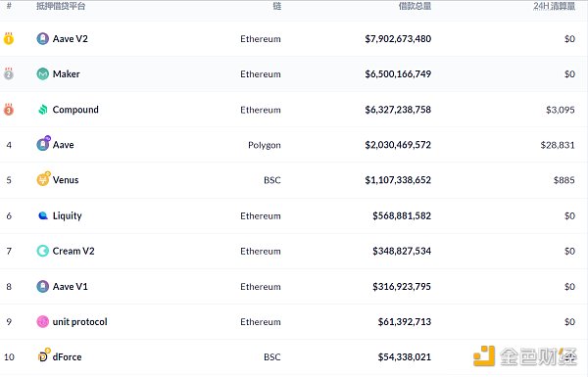Click the unit protocol pink icon
The height and width of the screenshot is (377, 588).
pos(43,321)
